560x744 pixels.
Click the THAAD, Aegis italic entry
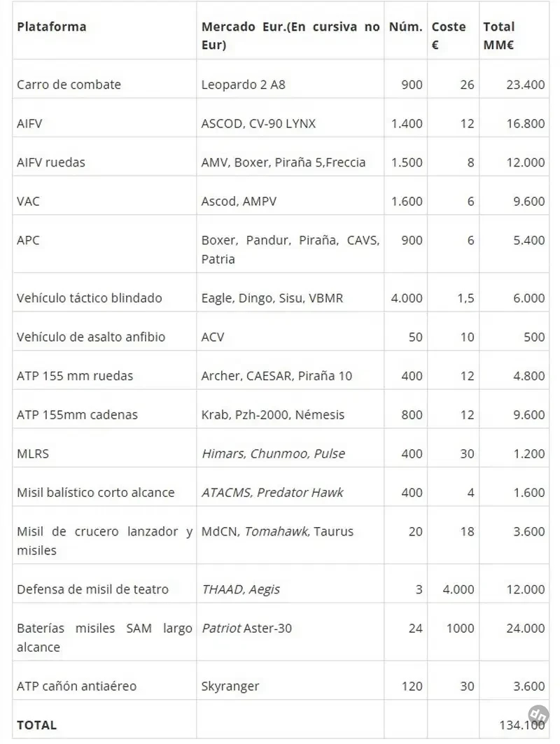[241, 589]
